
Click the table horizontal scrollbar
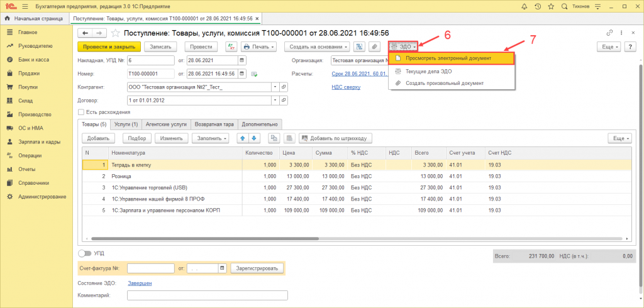pyautogui.click(x=206, y=238)
